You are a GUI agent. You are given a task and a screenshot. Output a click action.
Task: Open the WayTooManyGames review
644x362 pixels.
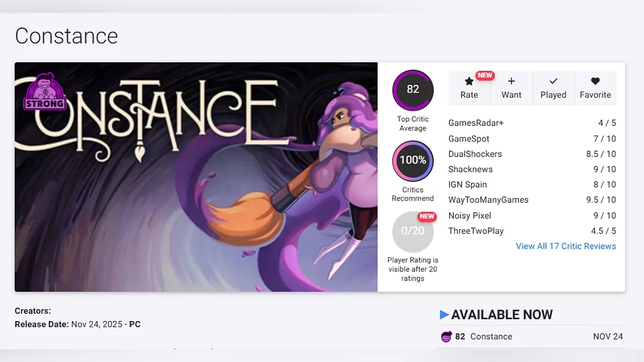[532, 200]
